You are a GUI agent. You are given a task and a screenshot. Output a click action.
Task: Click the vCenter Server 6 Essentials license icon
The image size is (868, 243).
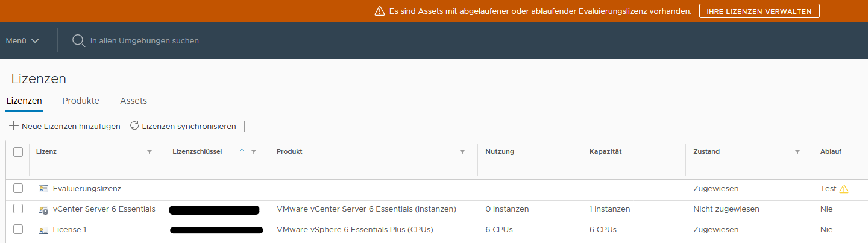pos(43,210)
